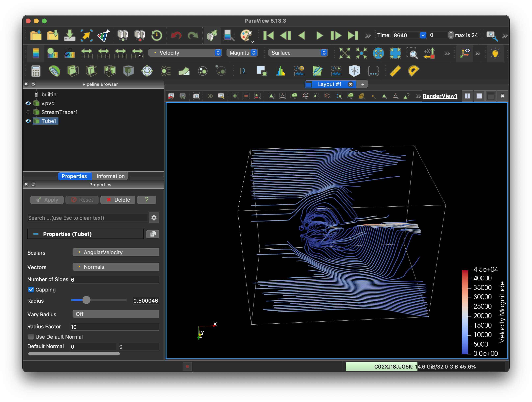The width and height of the screenshot is (532, 402).
Task: Add a new layout tab
Action: click(x=363, y=84)
